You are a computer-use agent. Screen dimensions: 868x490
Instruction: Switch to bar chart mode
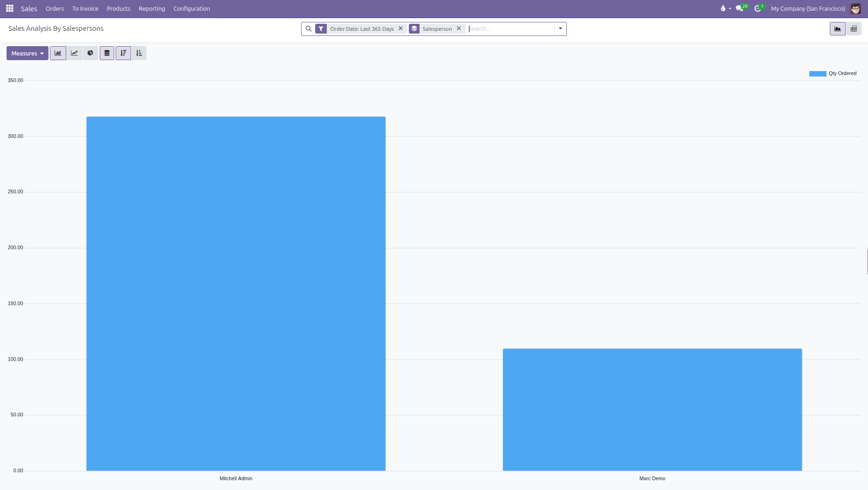click(58, 53)
